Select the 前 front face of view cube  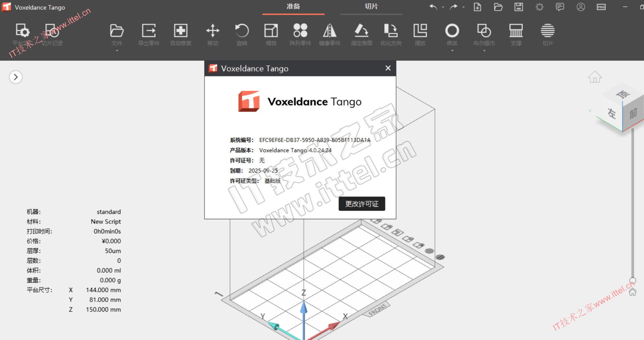coord(633,114)
